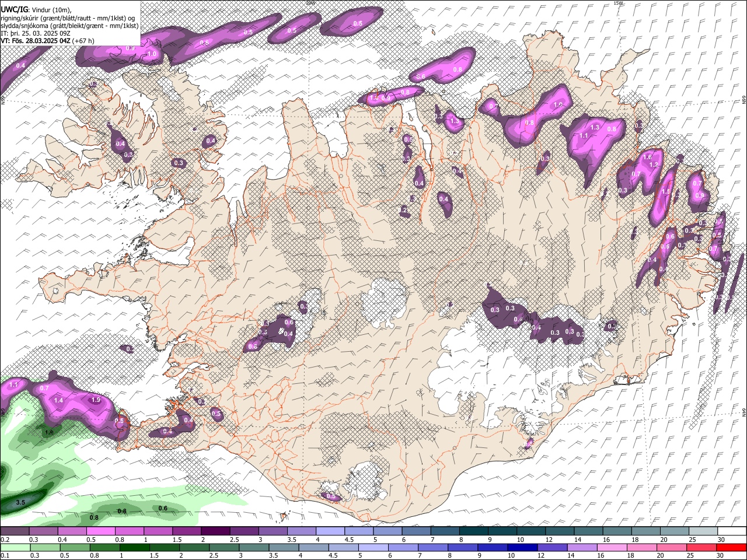
Task: Click the UWC/IG Vindur (10m) title text
Action: coord(36,10)
